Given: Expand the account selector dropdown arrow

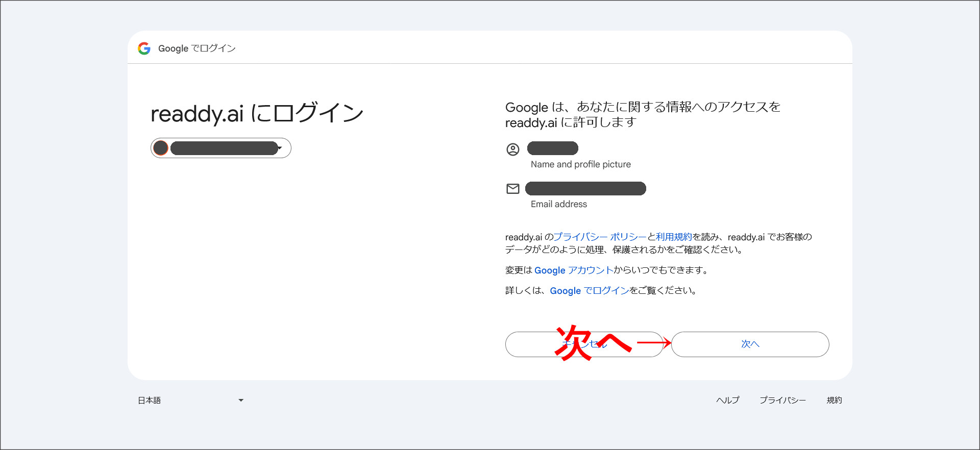Looking at the screenshot, I should (280, 148).
